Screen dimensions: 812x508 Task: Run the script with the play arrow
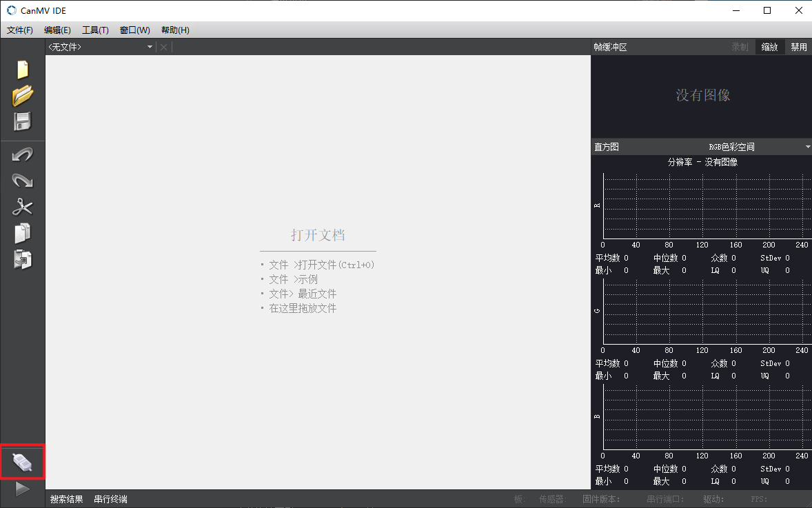click(x=22, y=488)
